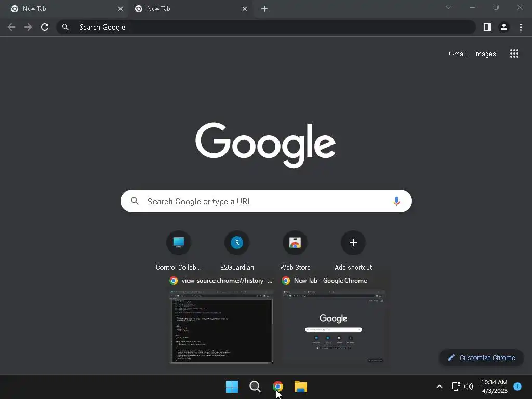Close the second New Tab

245,9
